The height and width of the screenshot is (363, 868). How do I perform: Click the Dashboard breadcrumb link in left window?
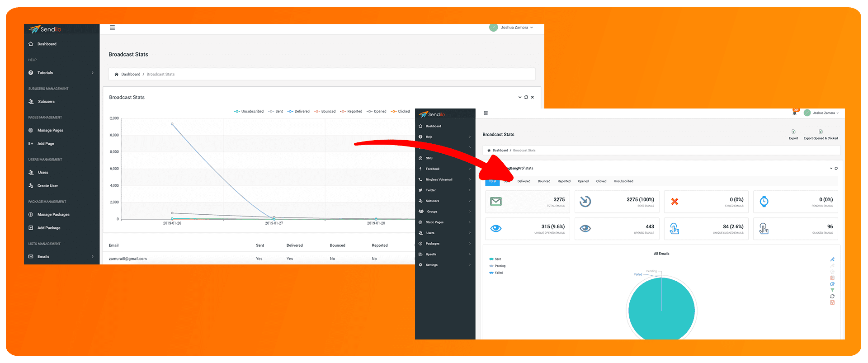130,74
